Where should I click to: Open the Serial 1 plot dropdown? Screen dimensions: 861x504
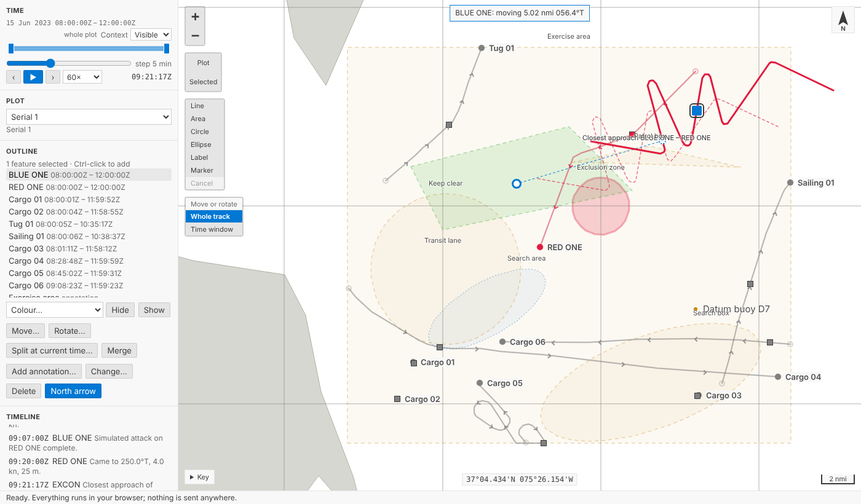tap(89, 117)
